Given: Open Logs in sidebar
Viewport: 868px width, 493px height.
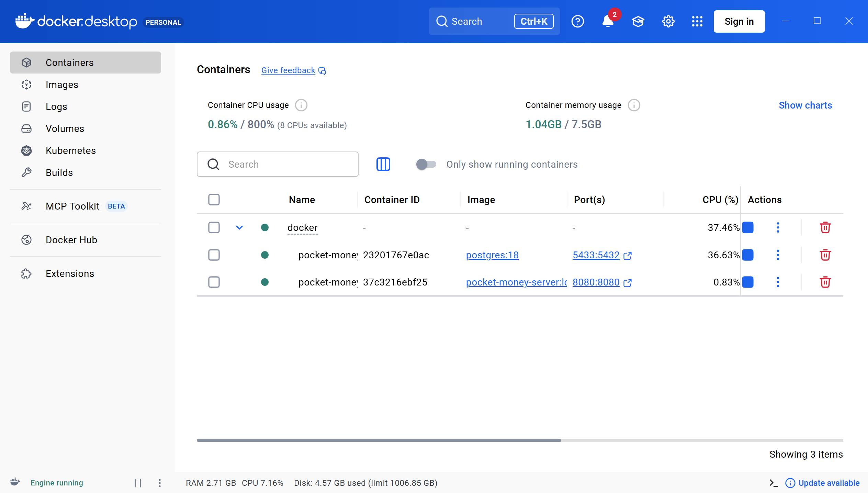Looking at the screenshot, I should (86, 107).
